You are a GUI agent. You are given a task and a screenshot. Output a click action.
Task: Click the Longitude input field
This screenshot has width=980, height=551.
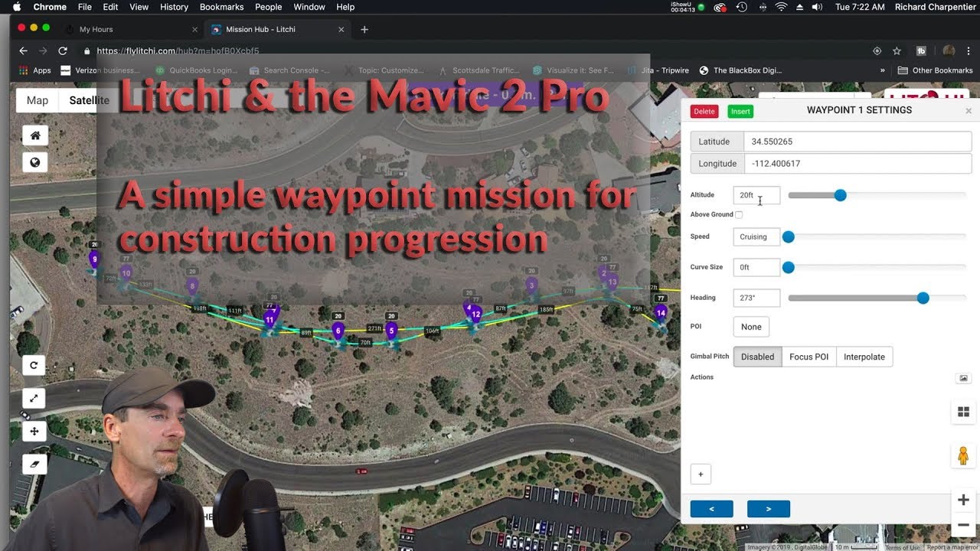point(857,163)
